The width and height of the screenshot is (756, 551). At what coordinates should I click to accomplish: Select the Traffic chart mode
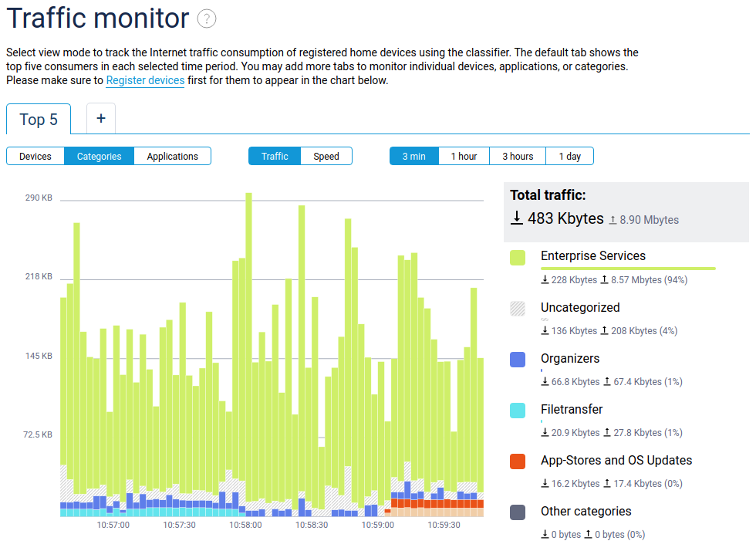point(275,157)
